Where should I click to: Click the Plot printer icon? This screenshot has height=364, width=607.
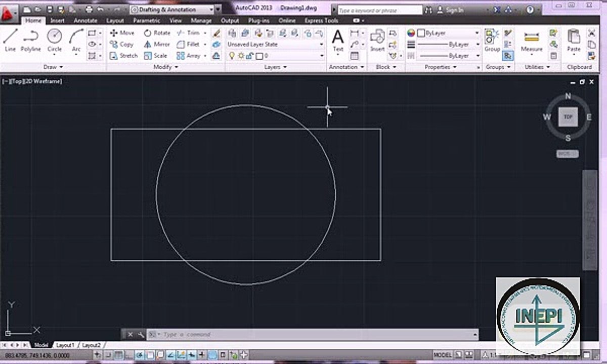90,9
